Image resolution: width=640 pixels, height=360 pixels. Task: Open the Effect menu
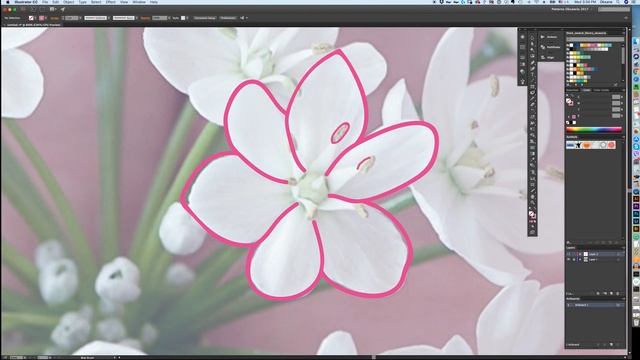[x=111, y=2]
